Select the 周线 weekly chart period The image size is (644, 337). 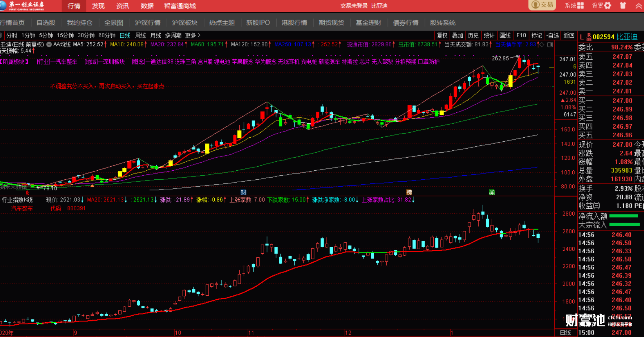pyautogui.click(x=140, y=36)
